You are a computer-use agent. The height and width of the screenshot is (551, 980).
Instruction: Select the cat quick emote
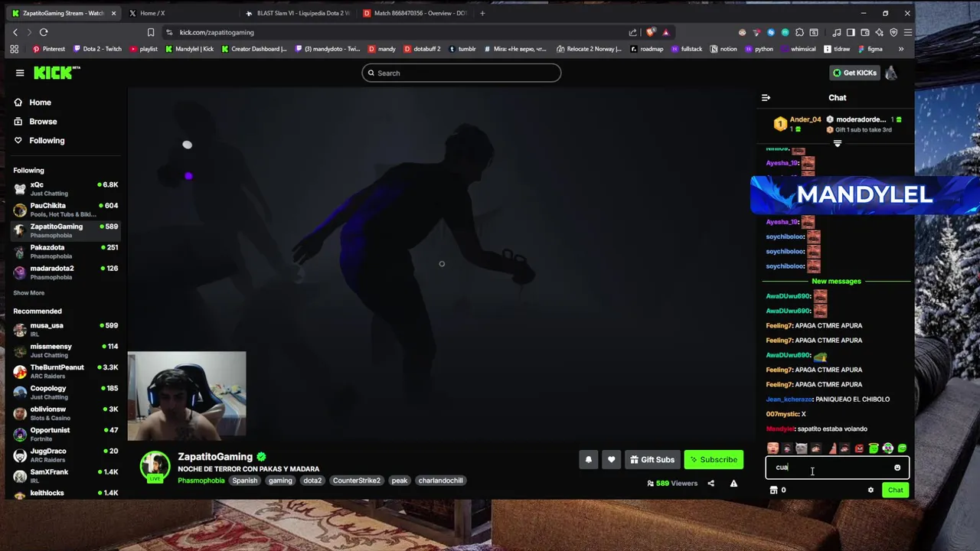(x=801, y=448)
